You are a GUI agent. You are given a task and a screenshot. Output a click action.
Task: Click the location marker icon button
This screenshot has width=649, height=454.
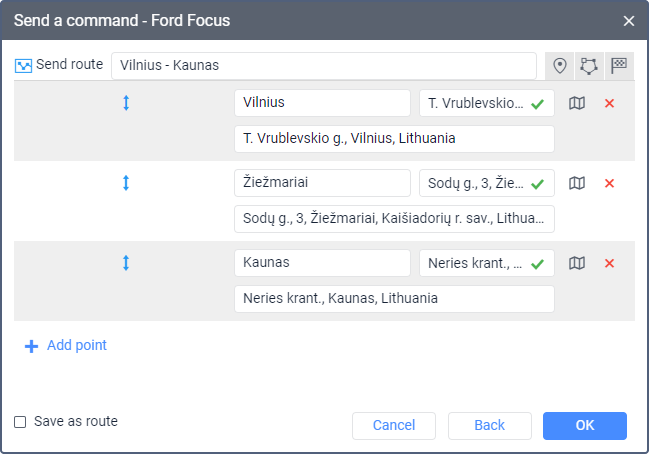[x=560, y=65]
